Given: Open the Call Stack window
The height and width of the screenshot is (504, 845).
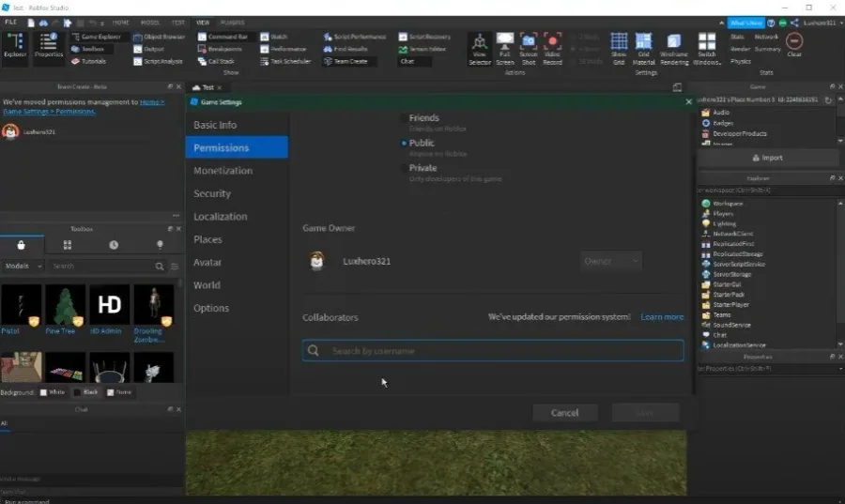Looking at the screenshot, I should tap(216, 61).
